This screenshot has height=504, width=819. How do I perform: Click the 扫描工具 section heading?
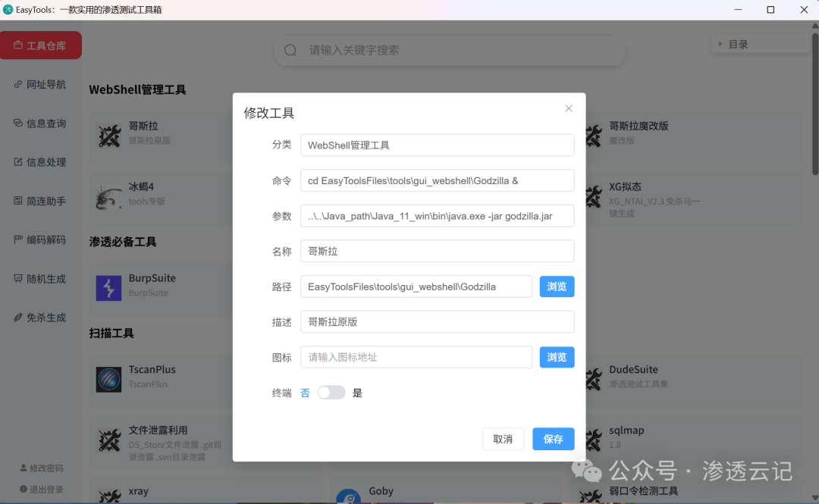(111, 333)
